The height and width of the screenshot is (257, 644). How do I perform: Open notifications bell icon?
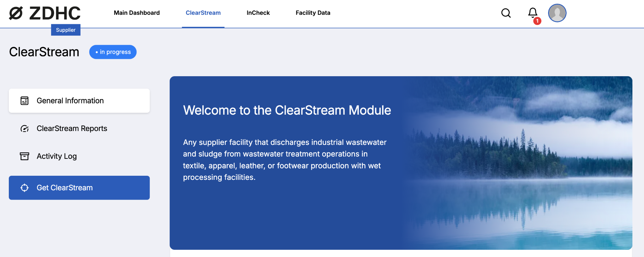click(x=533, y=13)
